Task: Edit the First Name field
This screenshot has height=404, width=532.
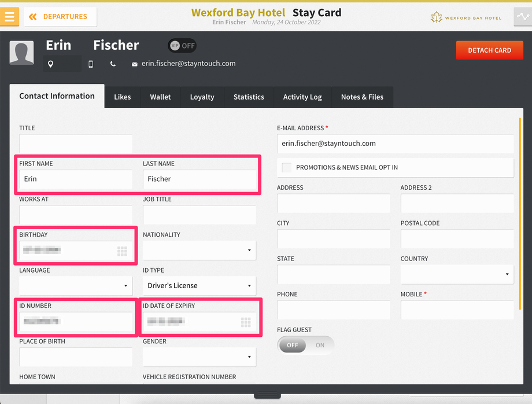Action: (76, 179)
